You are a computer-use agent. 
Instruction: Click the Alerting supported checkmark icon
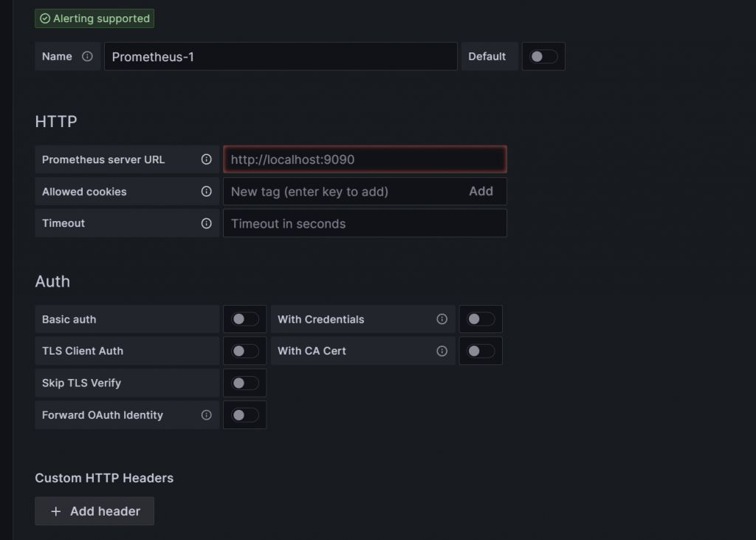coord(45,18)
